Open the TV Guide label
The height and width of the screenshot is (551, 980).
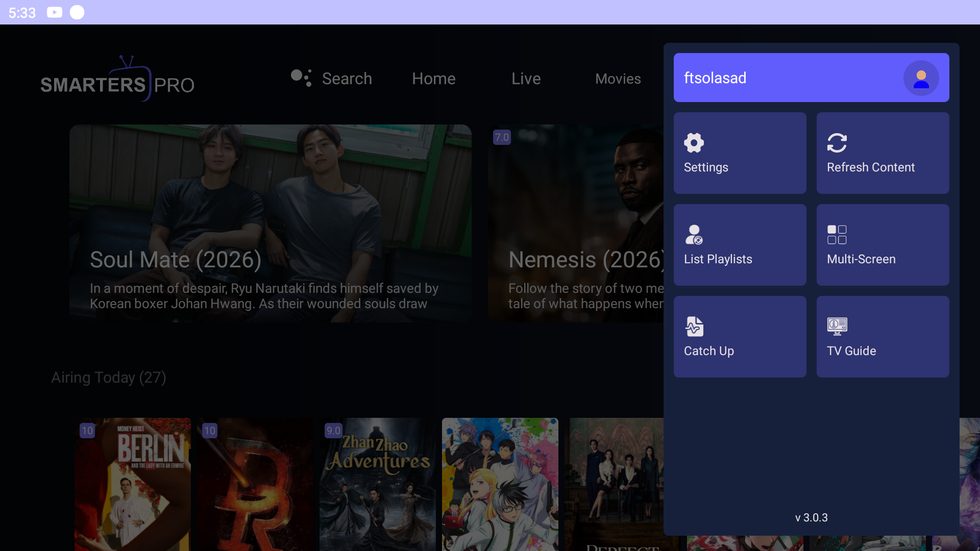851,351
